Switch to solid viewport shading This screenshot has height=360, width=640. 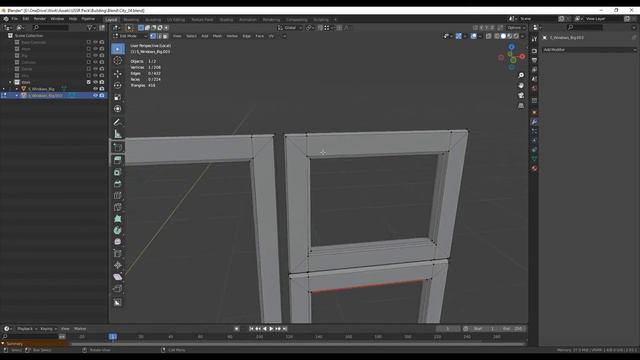pos(503,36)
